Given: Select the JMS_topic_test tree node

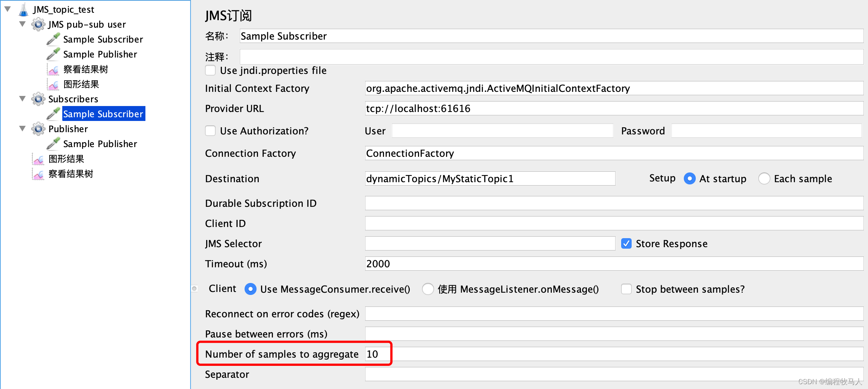Looking at the screenshot, I should click(x=63, y=9).
